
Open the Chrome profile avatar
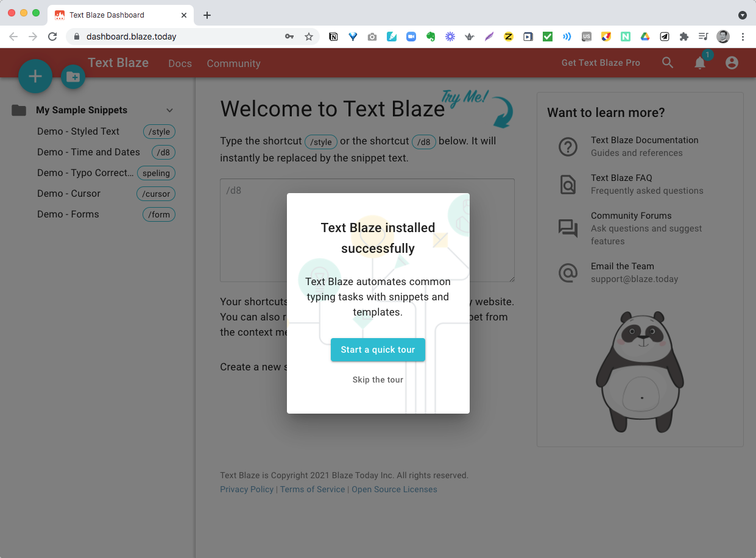(x=723, y=37)
